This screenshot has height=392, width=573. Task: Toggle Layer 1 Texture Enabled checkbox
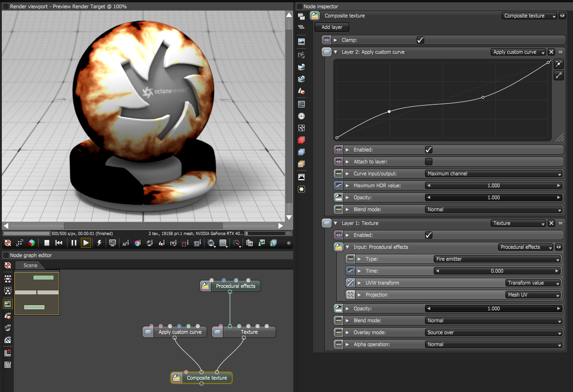[x=429, y=235]
